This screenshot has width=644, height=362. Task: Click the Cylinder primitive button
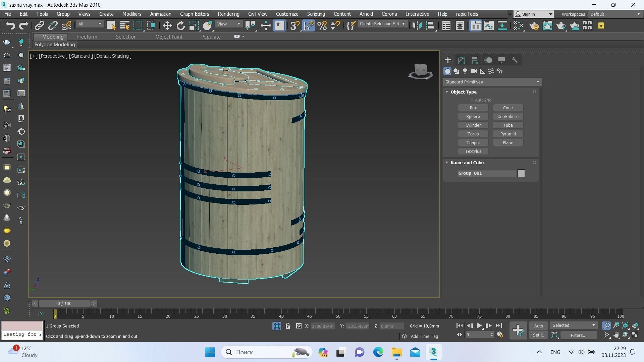(x=473, y=125)
